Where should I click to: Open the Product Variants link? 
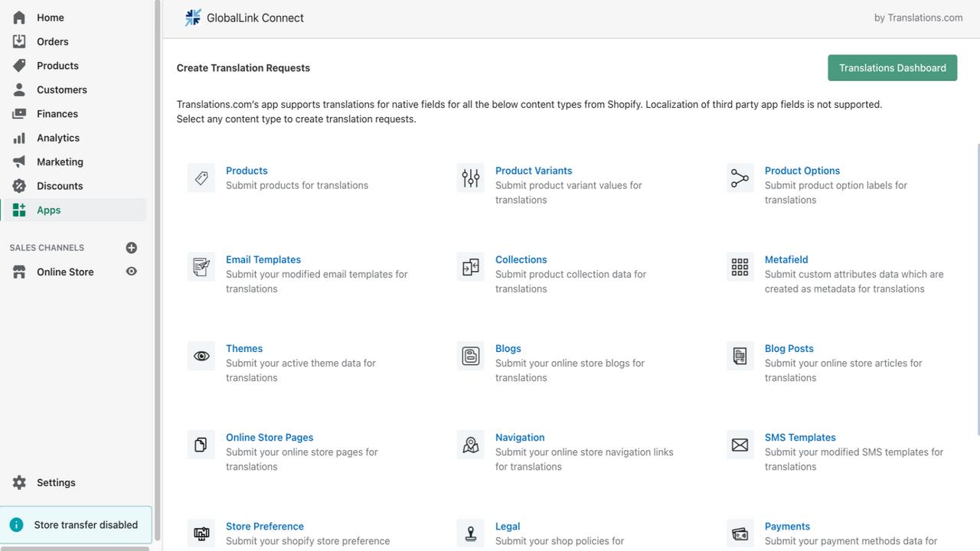534,171
